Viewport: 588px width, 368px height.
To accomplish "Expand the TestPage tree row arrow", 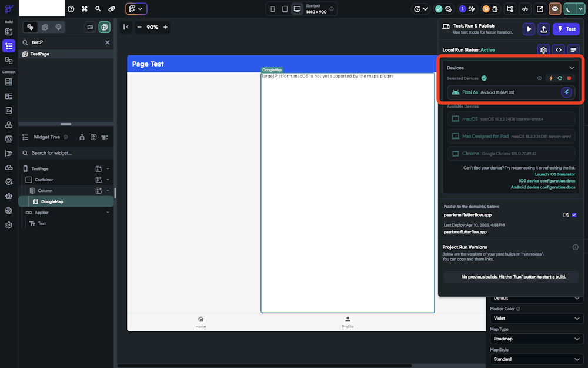I will click(108, 168).
